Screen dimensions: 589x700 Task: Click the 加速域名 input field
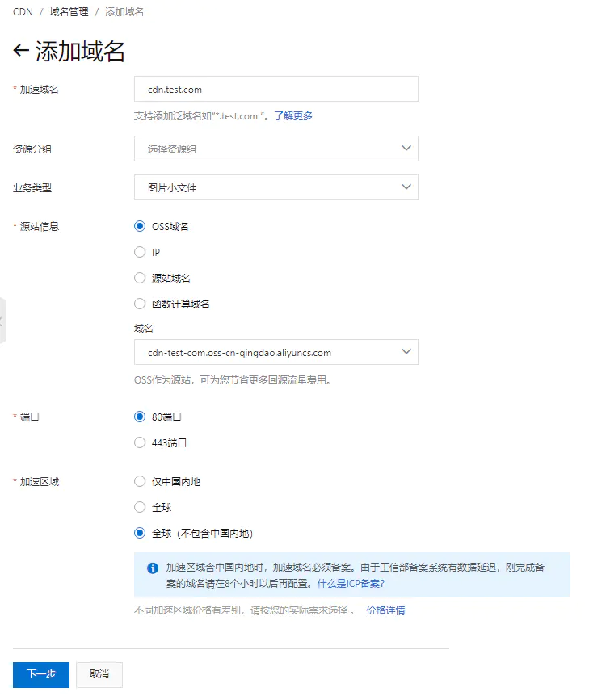coord(276,90)
